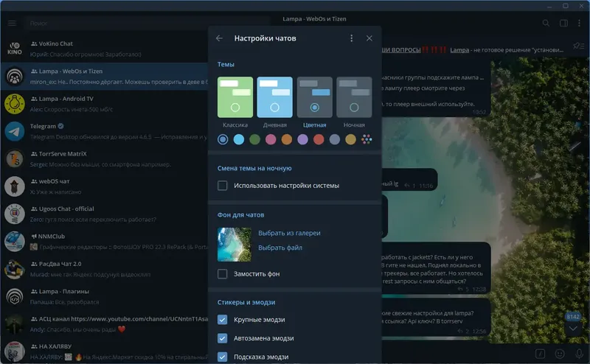The height and width of the screenshot is (364, 590).
Task: Pick the light blue accent color
Action: point(238,139)
